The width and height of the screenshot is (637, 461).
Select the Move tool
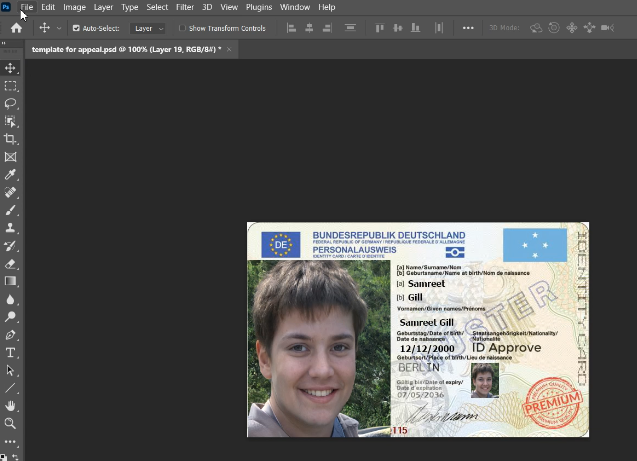point(11,68)
